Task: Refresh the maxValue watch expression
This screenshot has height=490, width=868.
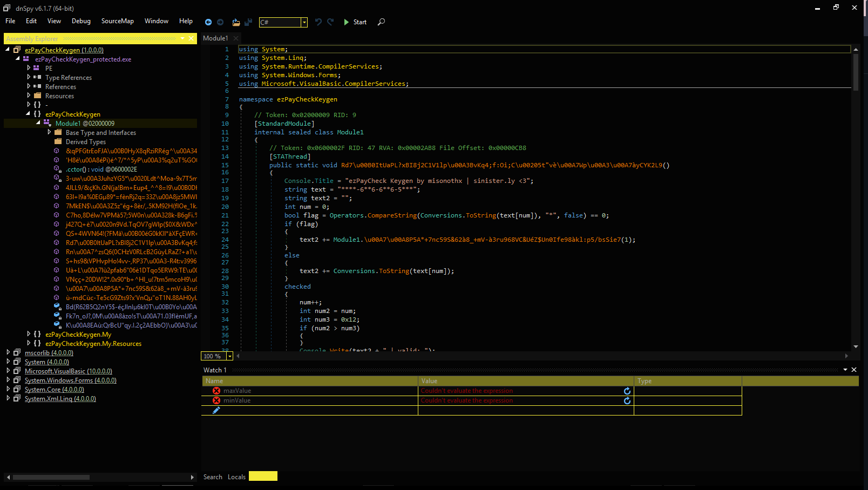Action: (x=627, y=391)
